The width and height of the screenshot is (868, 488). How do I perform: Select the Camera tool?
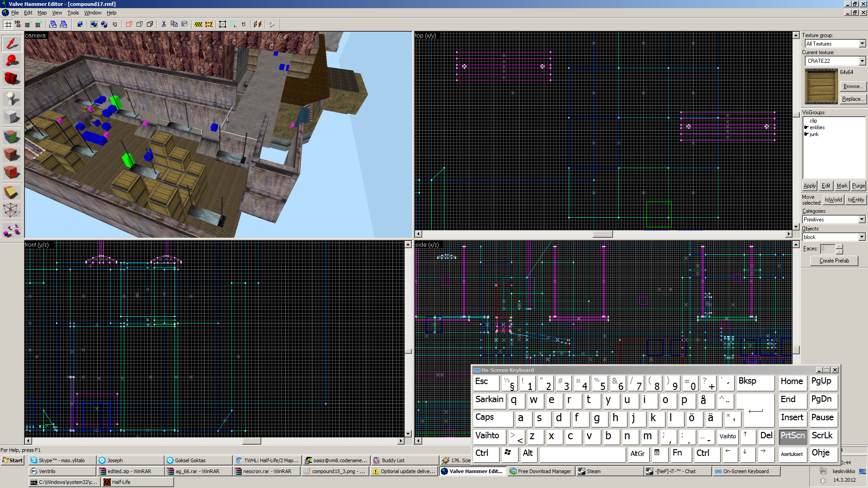(x=12, y=78)
